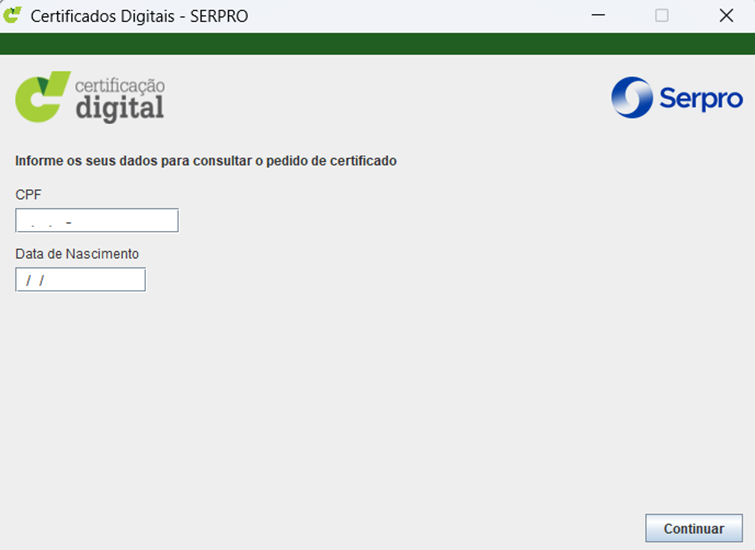Click the Serpro wordmark text
Image resolution: width=755 pixels, height=550 pixels.
(x=700, y=98)
